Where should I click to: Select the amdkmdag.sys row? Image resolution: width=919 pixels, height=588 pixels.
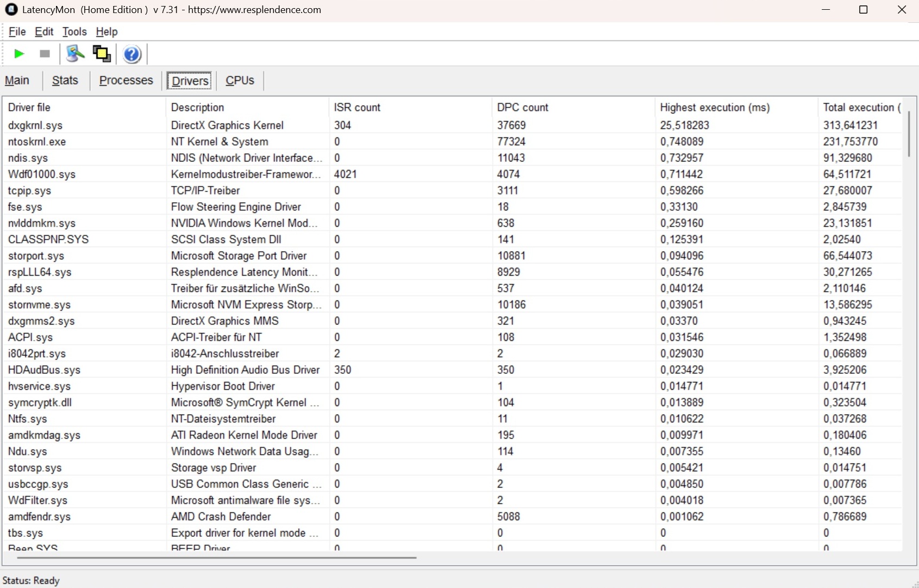click(x=452, y=435)
